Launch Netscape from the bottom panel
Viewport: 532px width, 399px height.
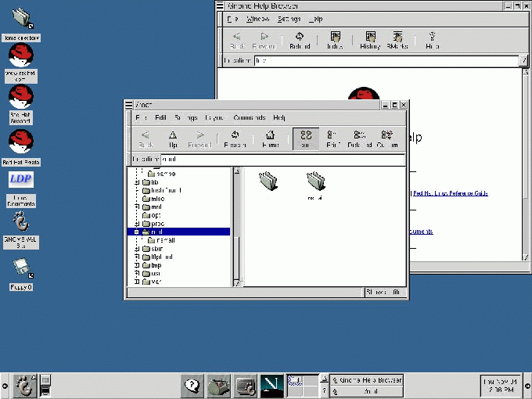tap(271, 384)
